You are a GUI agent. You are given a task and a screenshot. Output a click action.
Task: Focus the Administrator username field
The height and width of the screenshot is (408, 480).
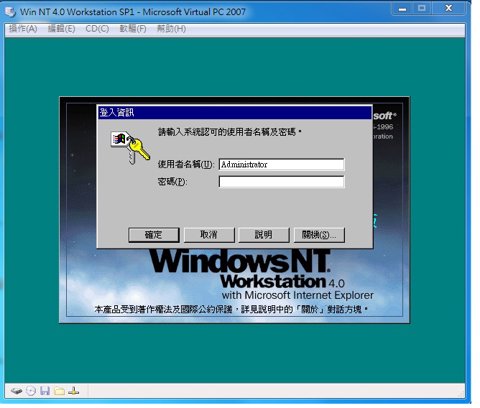(281, 164)
